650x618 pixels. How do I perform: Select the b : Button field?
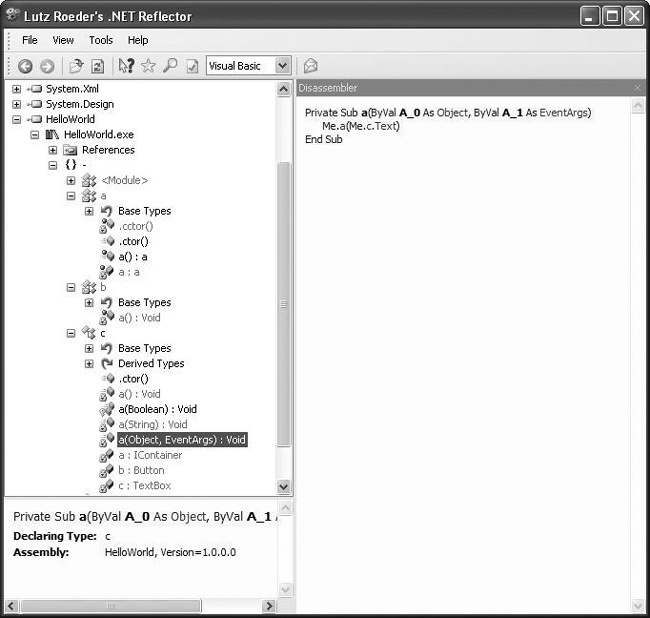tap(141, 470)
